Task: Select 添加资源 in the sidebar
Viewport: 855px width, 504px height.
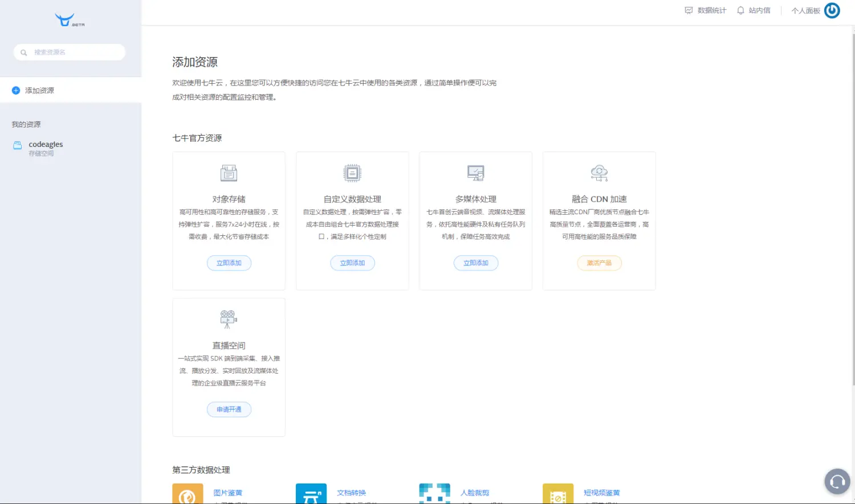Action: click(71, 91)
